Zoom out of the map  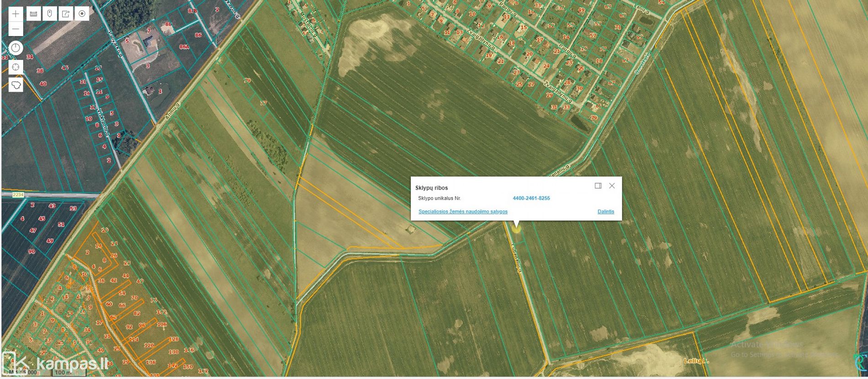(16, 29)
